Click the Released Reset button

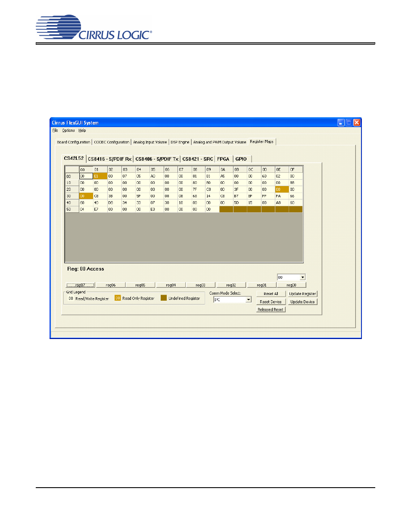coord(271,310)
